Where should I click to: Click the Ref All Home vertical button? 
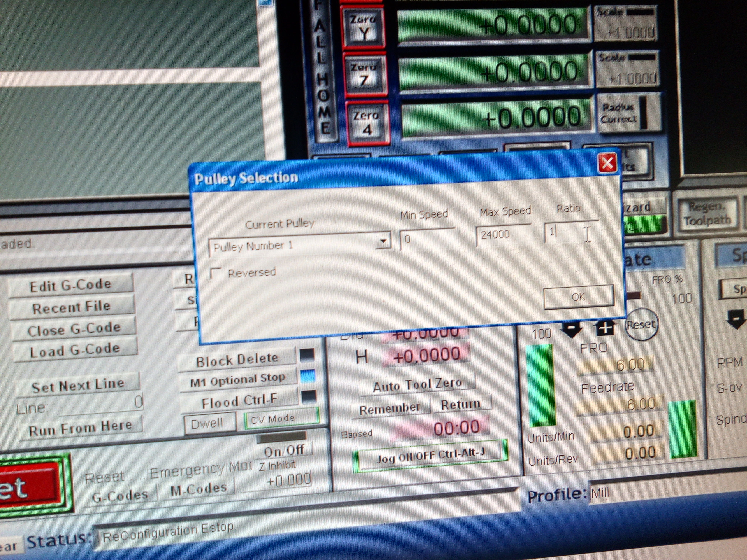click(323, 71)
